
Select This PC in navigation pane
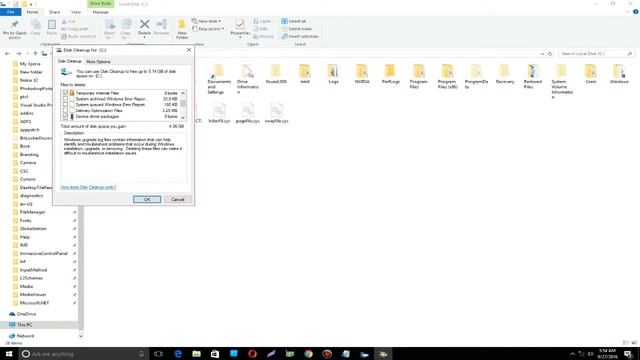pos(24,325)
